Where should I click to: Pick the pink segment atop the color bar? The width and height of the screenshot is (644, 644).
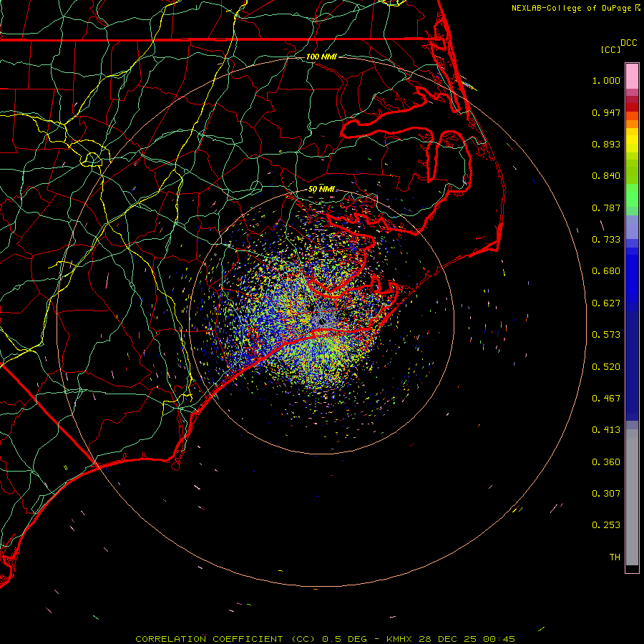pyautogui.click(x=632, y=76)
